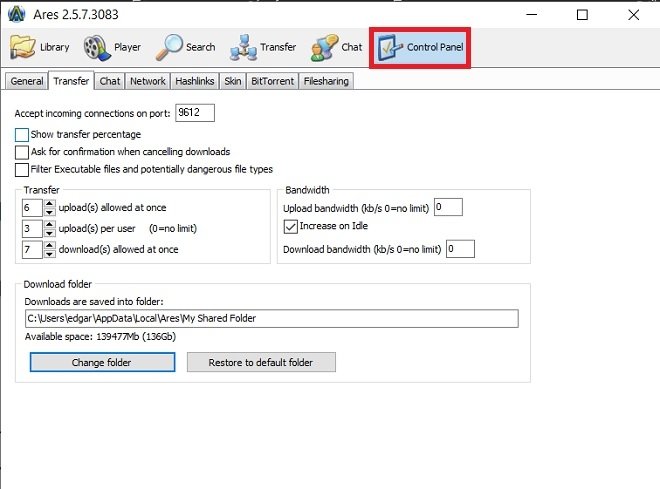The height and width of the screenshot is (489, 660).
Task: Enable confirmation when cancelling downloads
Action: click(21, 152)
